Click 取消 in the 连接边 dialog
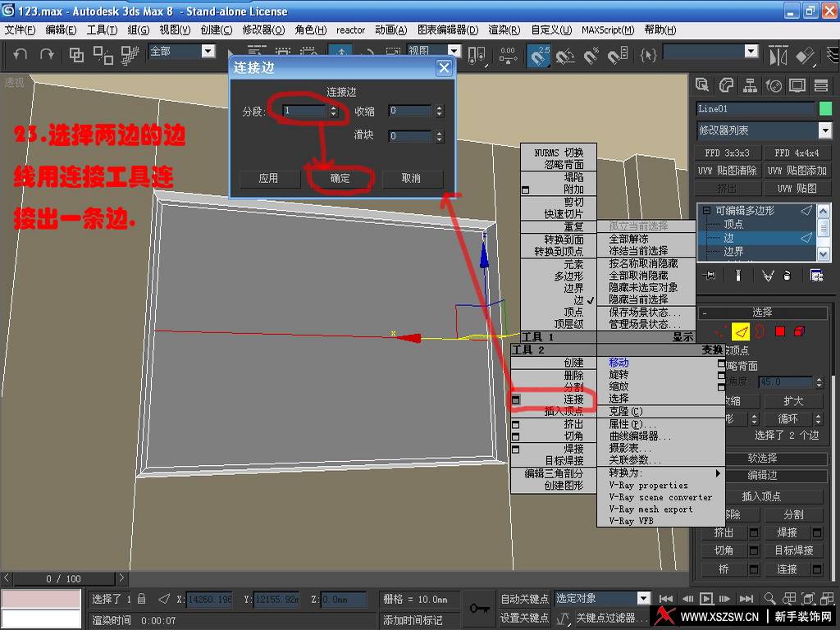840x630 pixels. 411,178
